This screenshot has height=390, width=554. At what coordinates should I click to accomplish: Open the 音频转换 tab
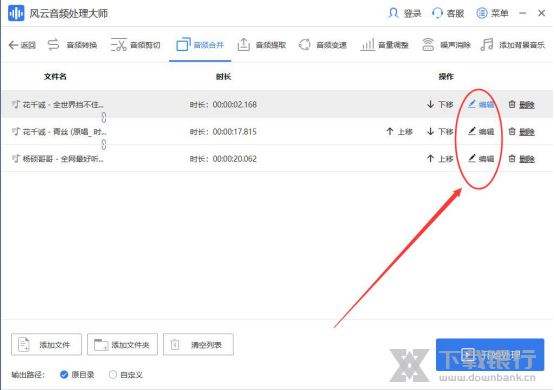click(x=72, y=45)
